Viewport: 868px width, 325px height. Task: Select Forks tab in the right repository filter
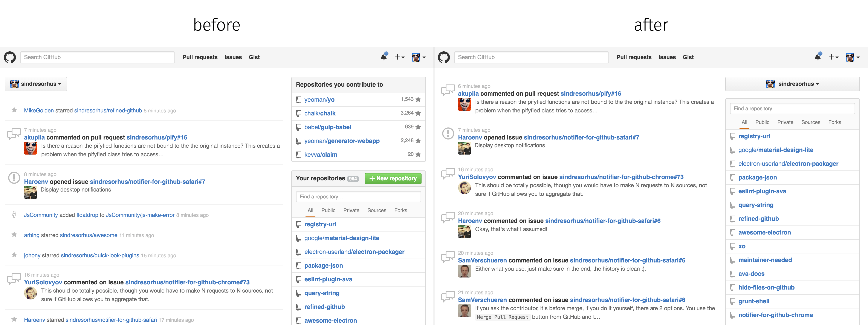click(834, 122)
